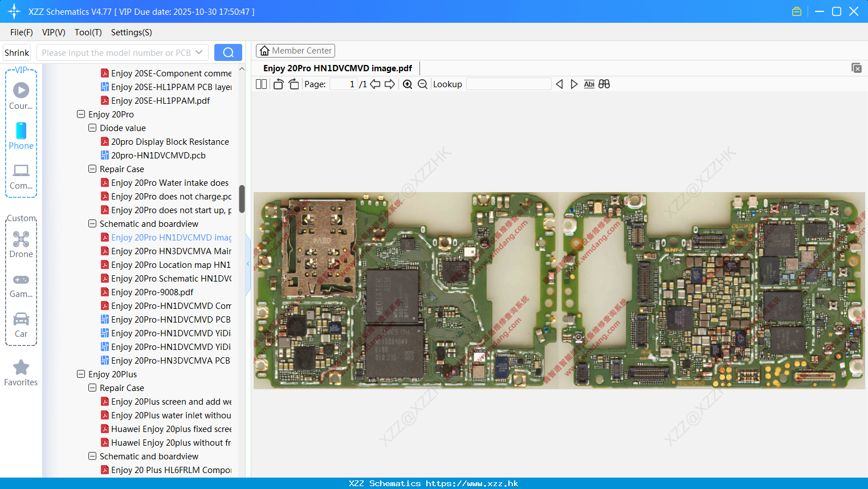The width and height of the screenshot is (868, 489).
Task: Click the blue search button
Action: pos(228,52)
